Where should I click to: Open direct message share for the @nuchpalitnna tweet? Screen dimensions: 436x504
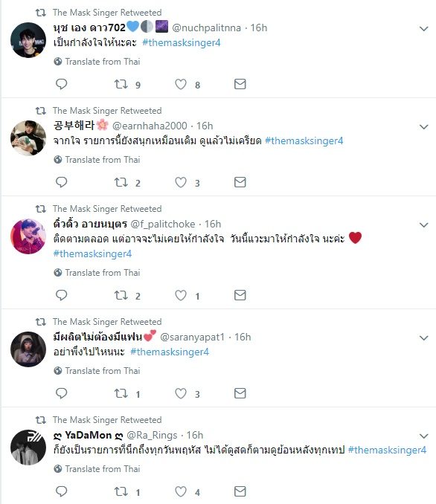pyautogui.click(x=240, y=84)
